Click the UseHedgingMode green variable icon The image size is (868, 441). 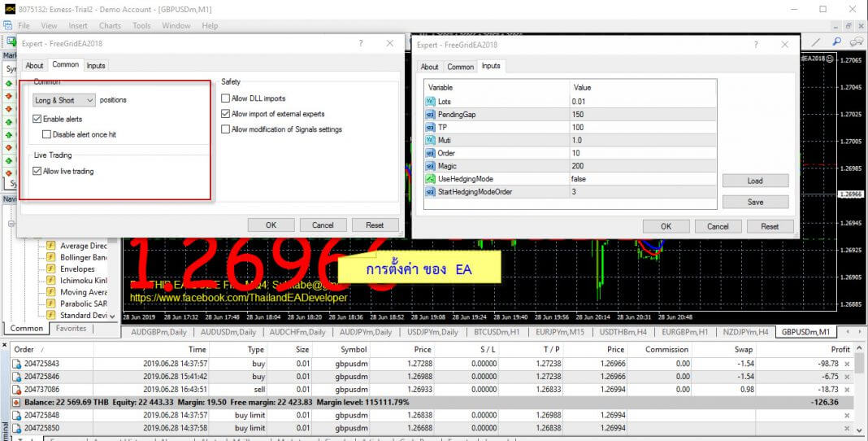(431, 179)
